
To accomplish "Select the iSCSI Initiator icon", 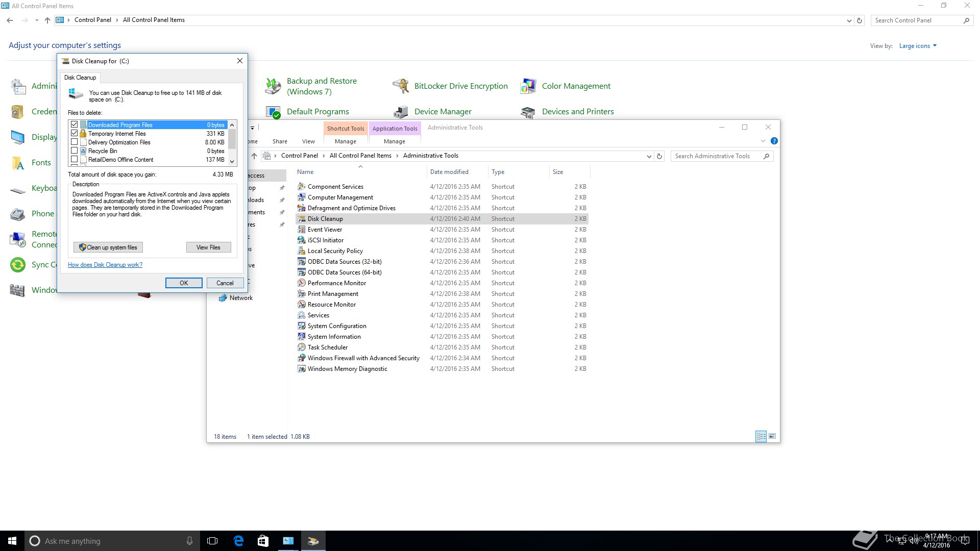I will [302, 240].
